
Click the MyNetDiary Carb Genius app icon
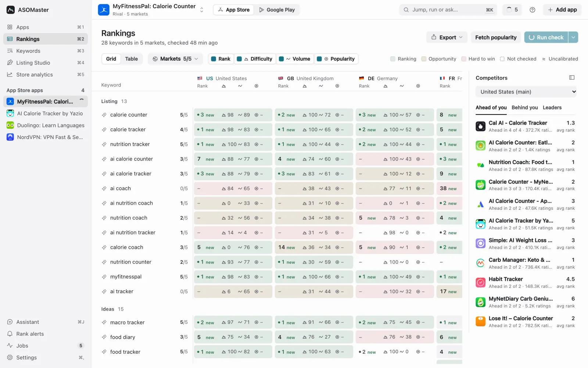click(x=480, y=302)
